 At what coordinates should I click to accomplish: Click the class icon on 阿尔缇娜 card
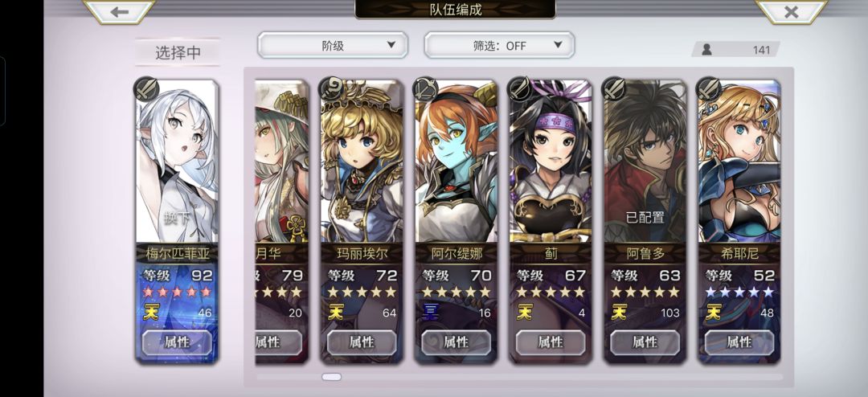[426, 88]
